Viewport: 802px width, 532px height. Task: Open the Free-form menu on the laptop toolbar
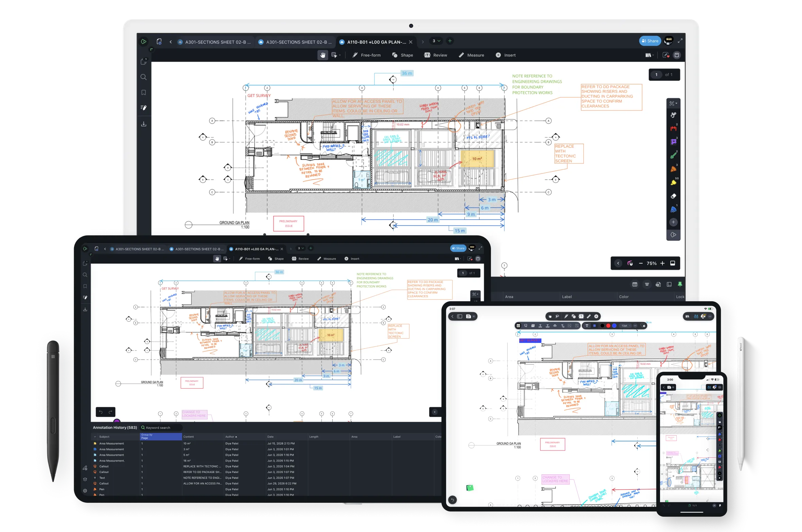[x=366, y=55]
